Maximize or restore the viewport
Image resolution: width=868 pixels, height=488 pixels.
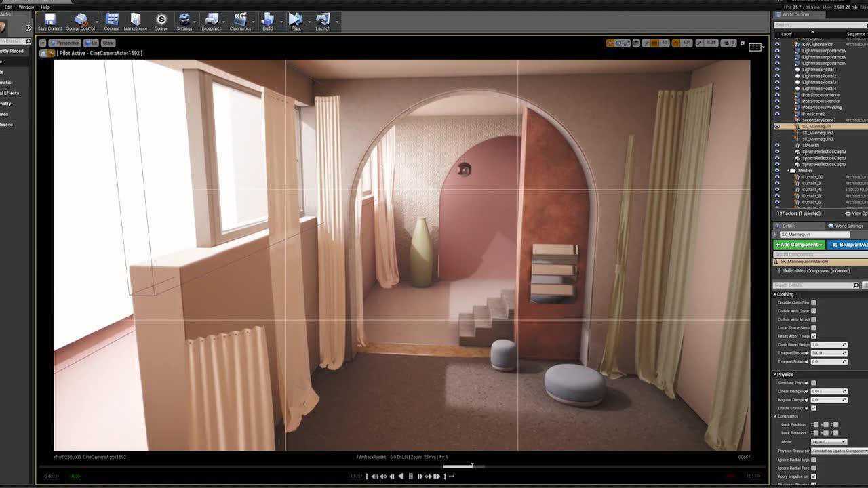click(743, 43)
